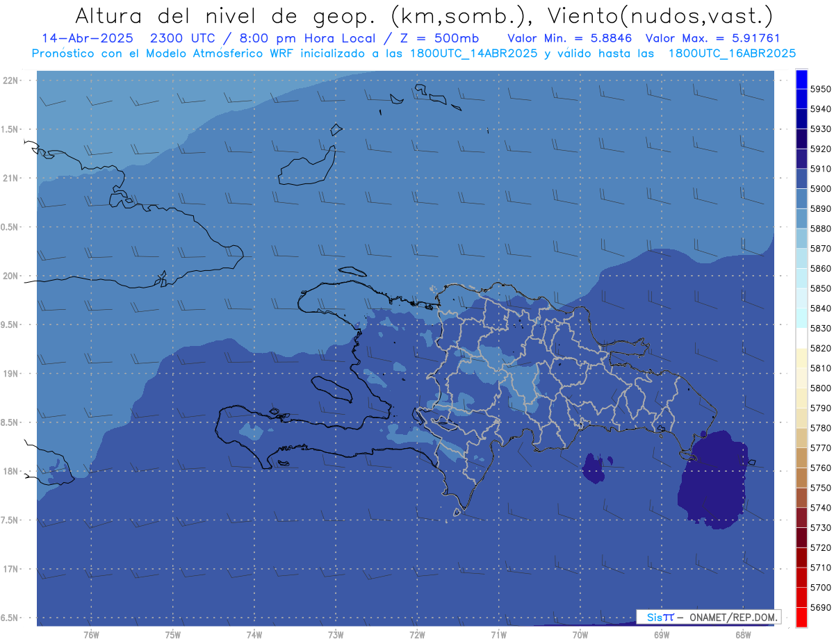Click the white legend swatch between 5830 and 5820

pos(801,338)
